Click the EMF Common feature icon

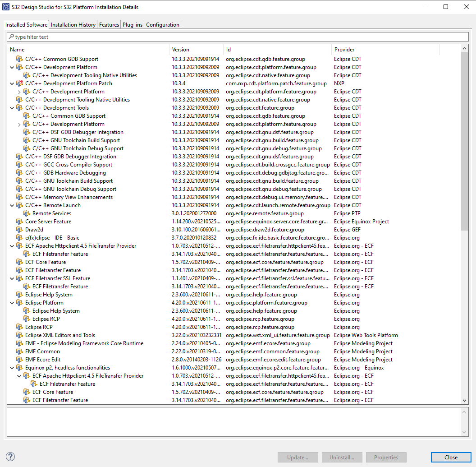(x=19, y=351)
